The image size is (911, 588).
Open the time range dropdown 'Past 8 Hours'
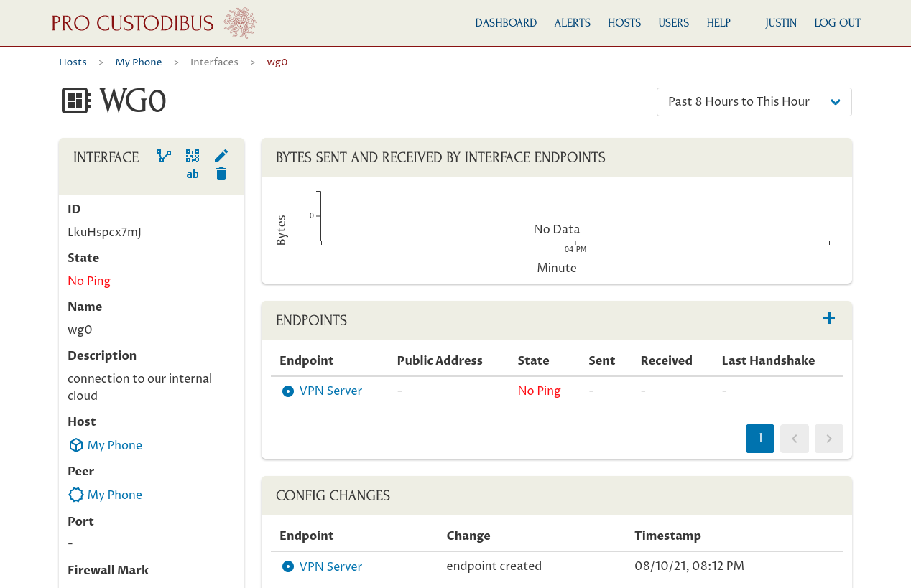754,102
